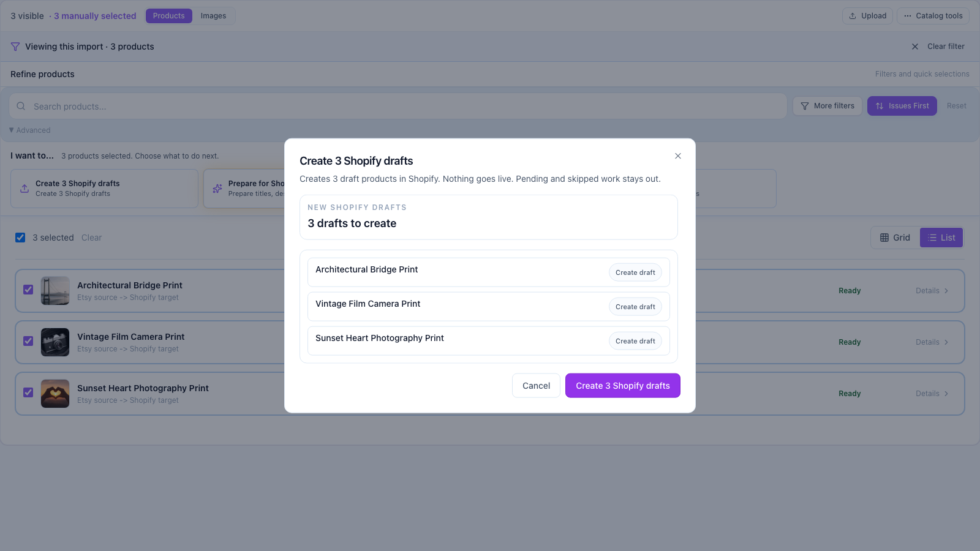Select the Products tab
This screenshot has width=980, height=551.
pos(168,16)
